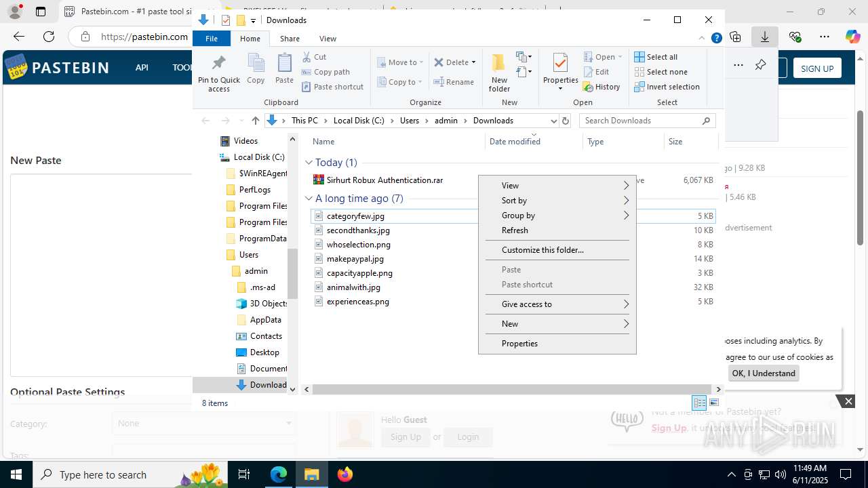This screenshot has width=868, height=488.
Task: Switch to the Share ribbon tab
Action: click(290, 39)
